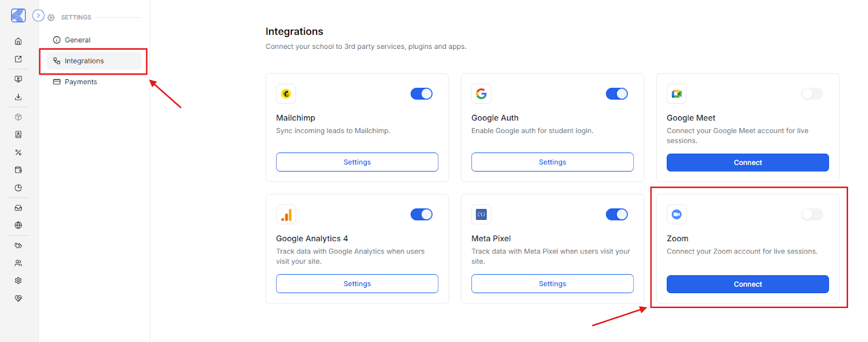868x342 pixels.
Task: Open the download icon in the sidebar
Action: click(x=18, y=97)
